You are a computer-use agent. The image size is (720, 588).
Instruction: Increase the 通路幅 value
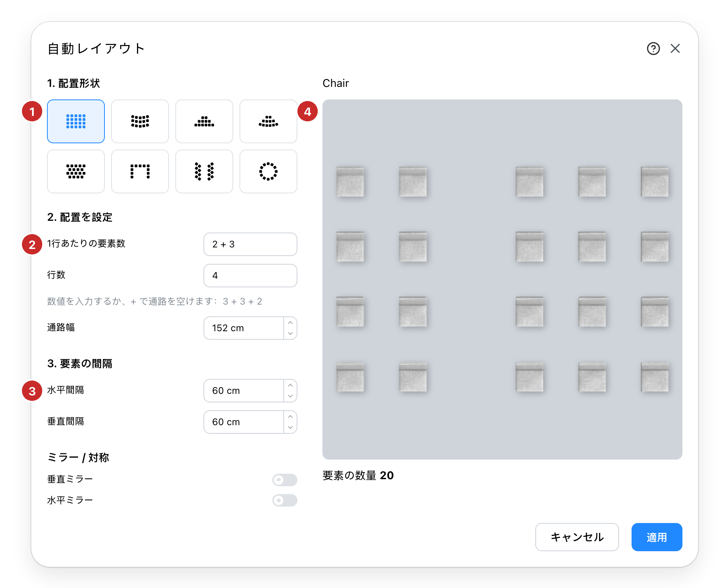(290, 323)
